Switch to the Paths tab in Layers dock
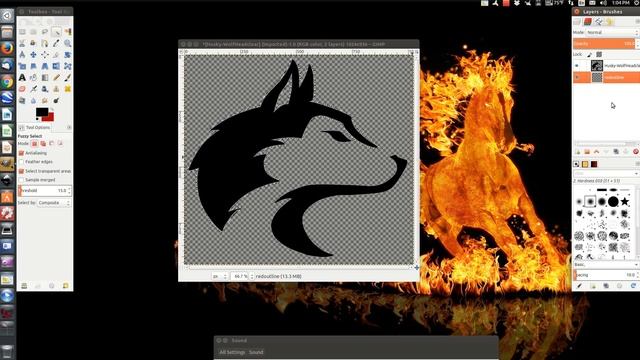 pos(598,22)
